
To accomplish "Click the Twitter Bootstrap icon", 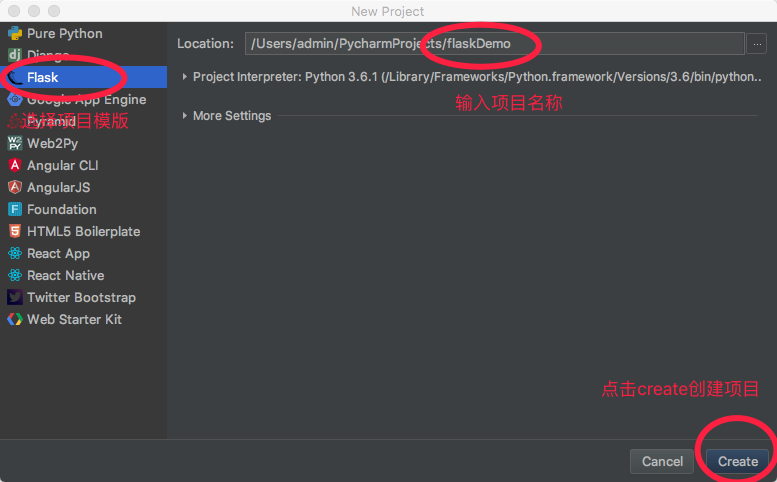I will 15,297.
